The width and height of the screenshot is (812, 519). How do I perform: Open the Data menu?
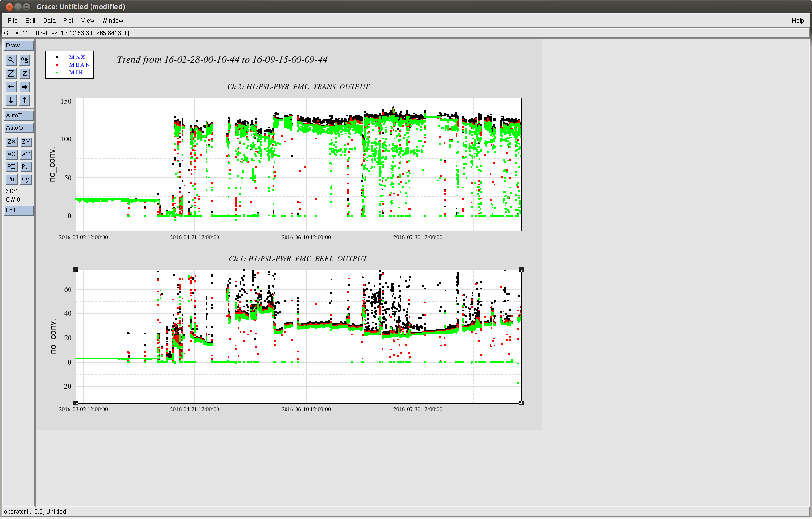[49, 21]
